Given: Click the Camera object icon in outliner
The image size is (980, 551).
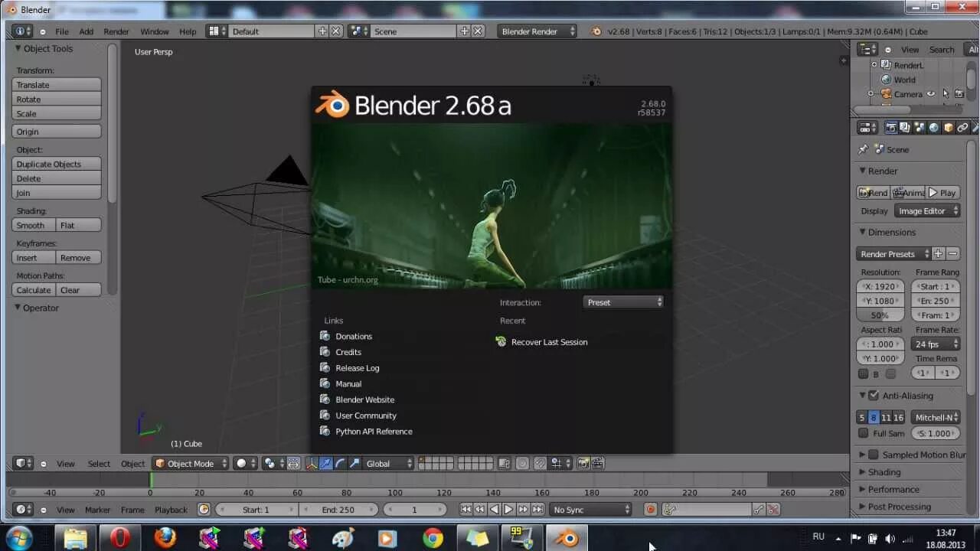Looking at the screenshot, I should (x=886, y=94).
